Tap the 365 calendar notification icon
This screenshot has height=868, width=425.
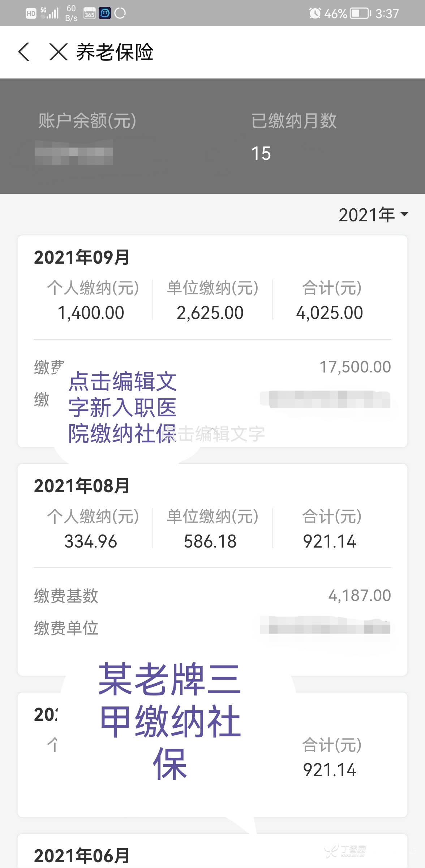click(x=89, y=13)
